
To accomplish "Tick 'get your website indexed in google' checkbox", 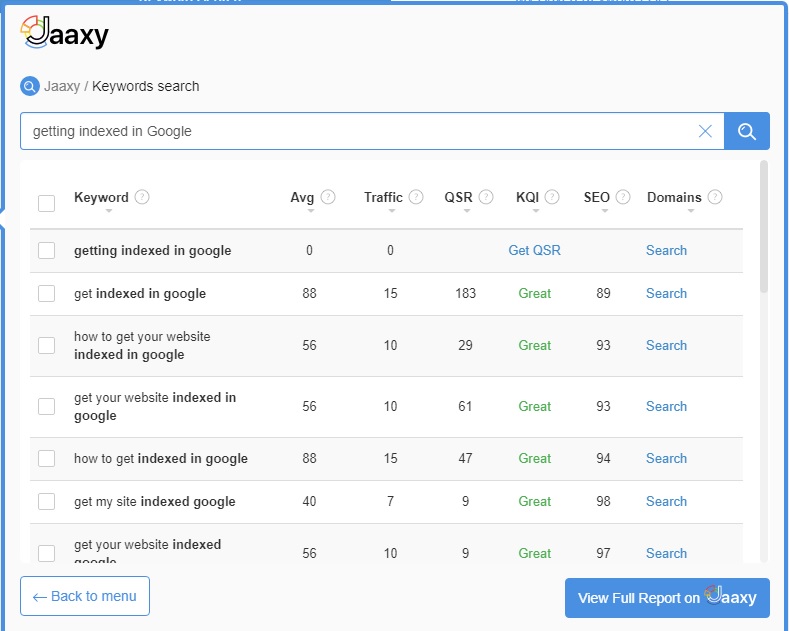I will [x=47, y=406].
